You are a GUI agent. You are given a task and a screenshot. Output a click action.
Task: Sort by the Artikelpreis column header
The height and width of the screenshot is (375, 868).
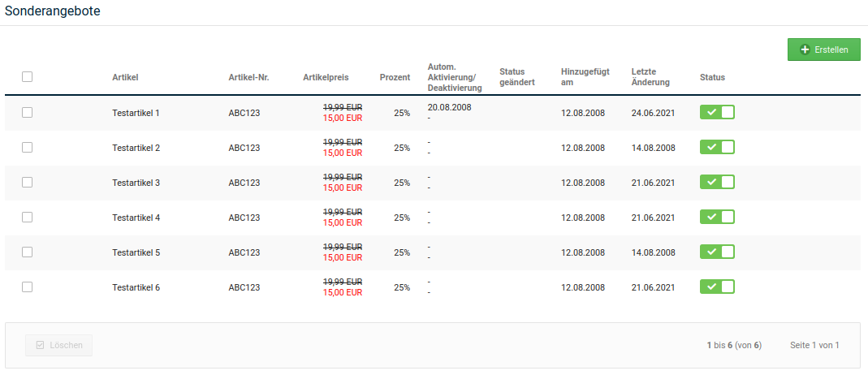(326, 78)
